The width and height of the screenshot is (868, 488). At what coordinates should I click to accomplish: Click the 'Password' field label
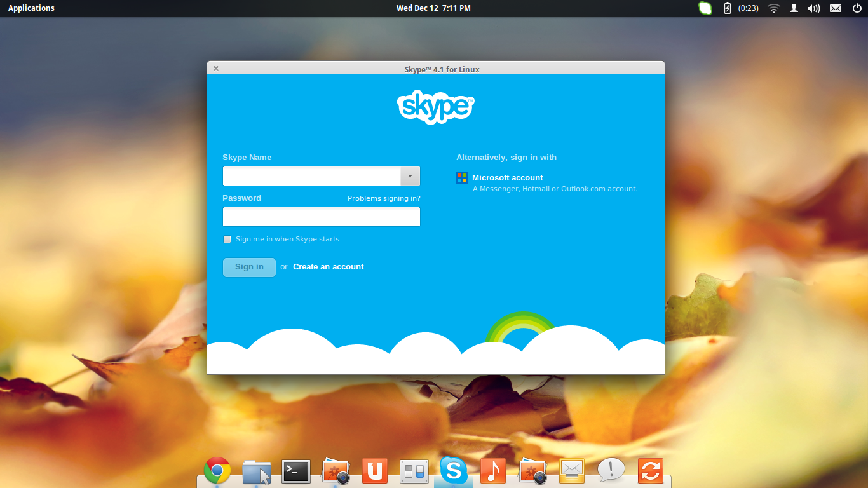[x=242, y=198]
